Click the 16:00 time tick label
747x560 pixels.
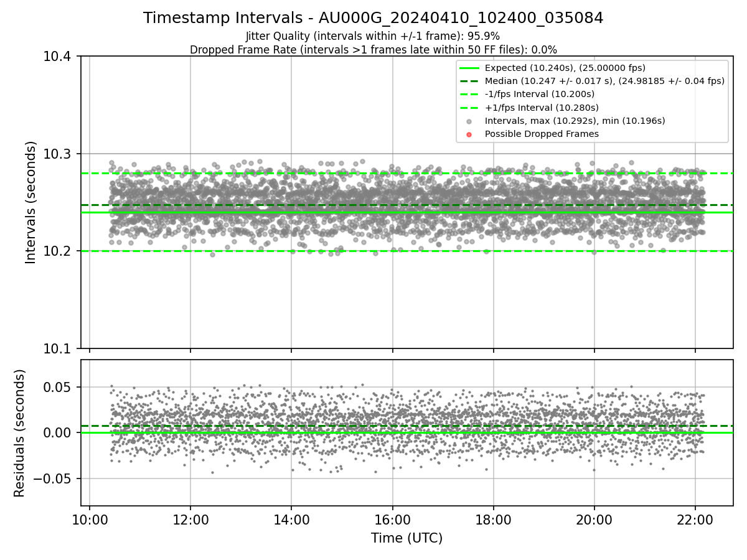392,520
